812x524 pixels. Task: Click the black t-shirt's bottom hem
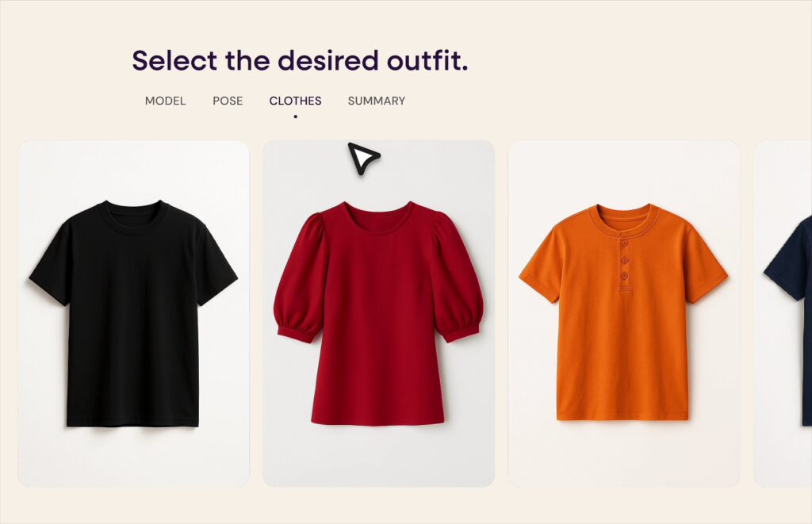click(x=132, y=420)
